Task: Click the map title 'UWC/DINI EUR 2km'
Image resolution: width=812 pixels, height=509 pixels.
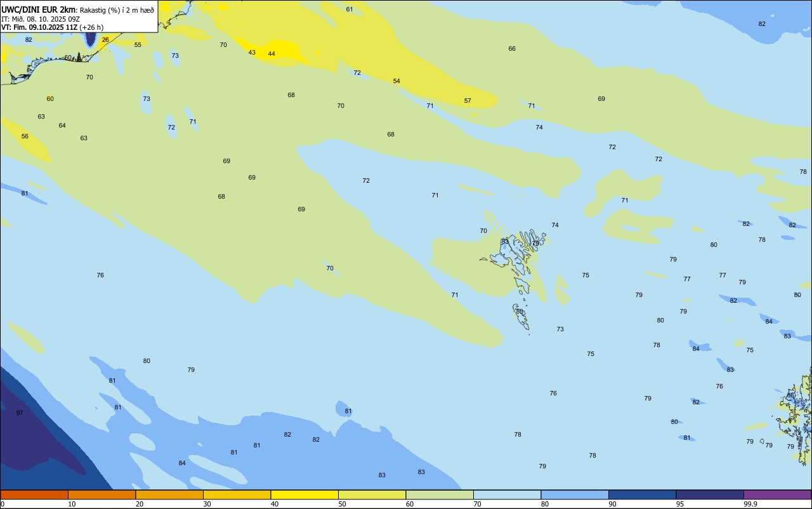Action: pos(38,10)
